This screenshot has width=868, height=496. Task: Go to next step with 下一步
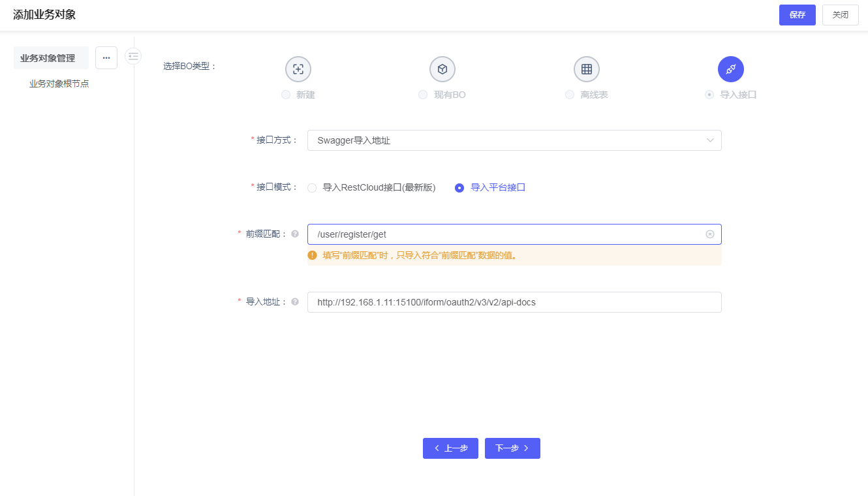point(512,448)
